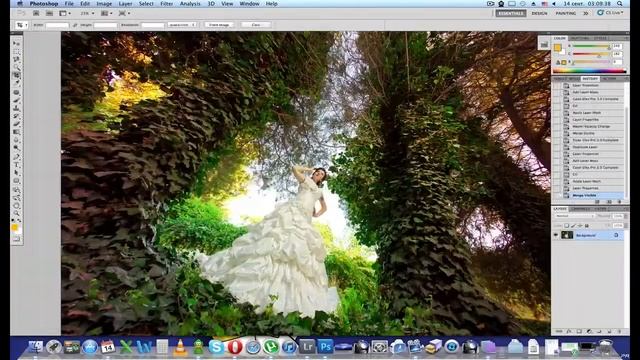Create new fill or adjustment layer

[x=589, y=331]
